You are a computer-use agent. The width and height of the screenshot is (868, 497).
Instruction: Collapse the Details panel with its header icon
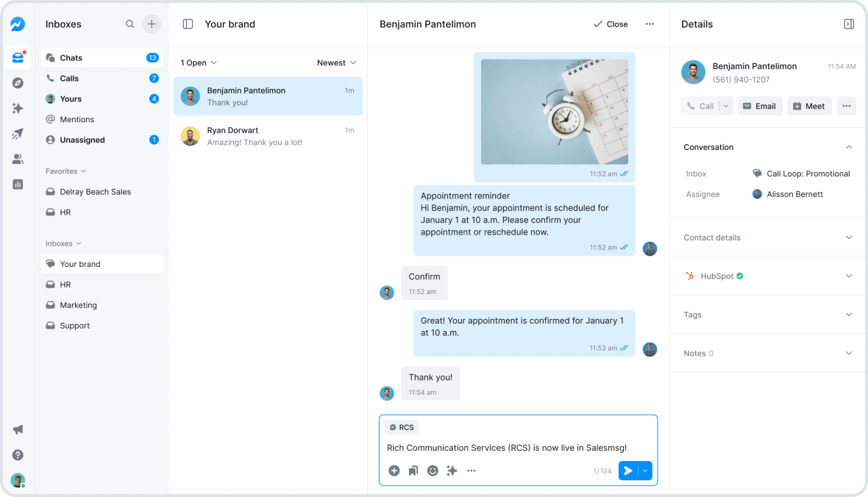coord(849,24)
